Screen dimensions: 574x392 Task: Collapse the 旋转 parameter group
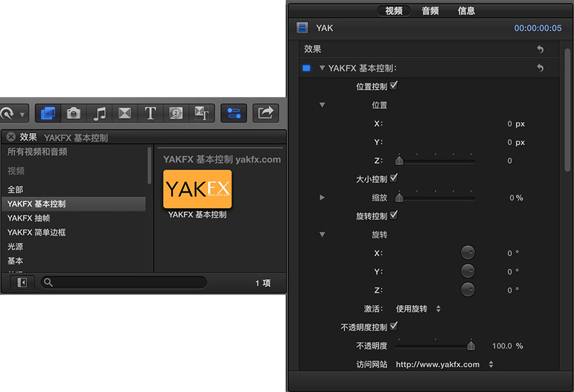(x=322, y=235)
